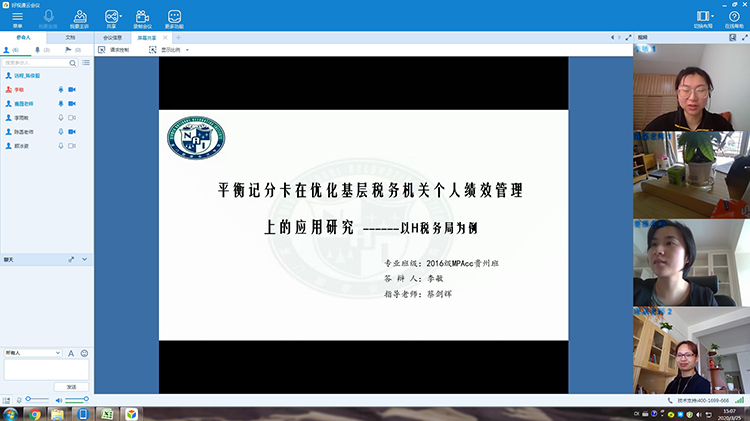Open the 显示比例 display ratio dropdown
The height and width of the screenshot is (421, 750).
click(169, 49)
